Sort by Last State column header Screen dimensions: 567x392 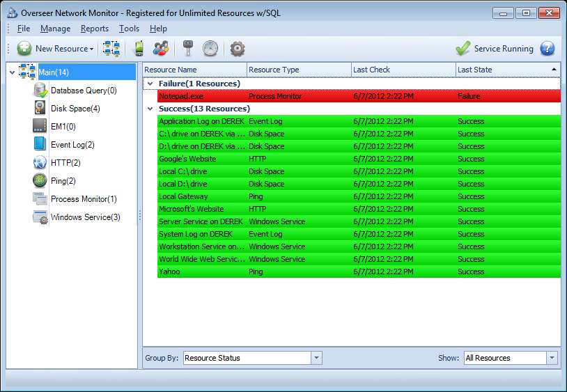click(508, 70)
